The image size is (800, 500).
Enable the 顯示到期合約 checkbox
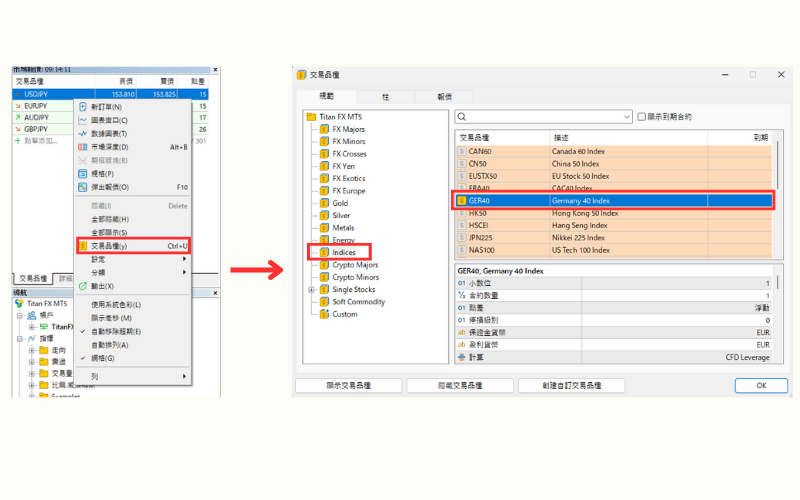click(x=642, y=117)
